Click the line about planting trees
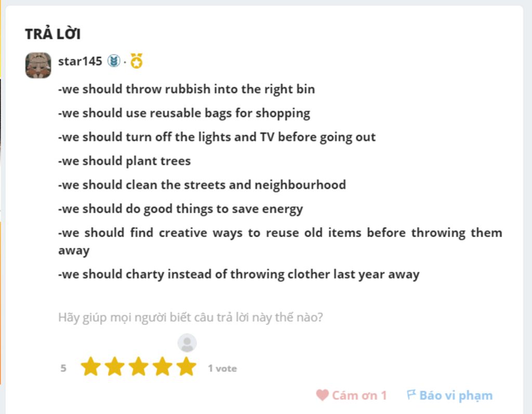This screenshot has height=414, width=532. 125,161
